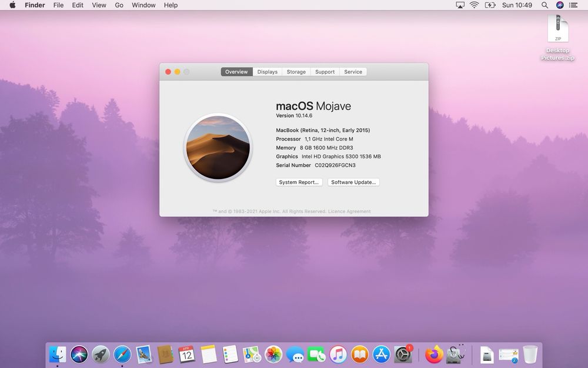Screen dimensions: 588x368
Task: Minimize the About This Mac window
Action: tap(178, 72)
